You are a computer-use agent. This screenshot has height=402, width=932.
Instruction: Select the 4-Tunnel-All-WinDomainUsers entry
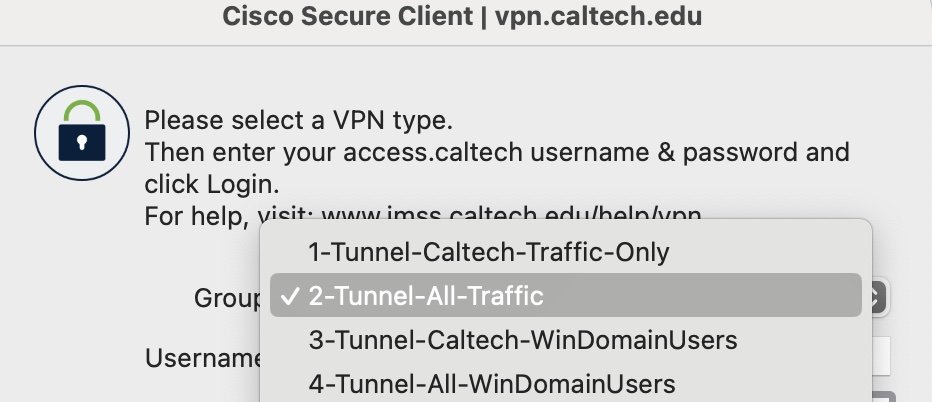(492, 383)
